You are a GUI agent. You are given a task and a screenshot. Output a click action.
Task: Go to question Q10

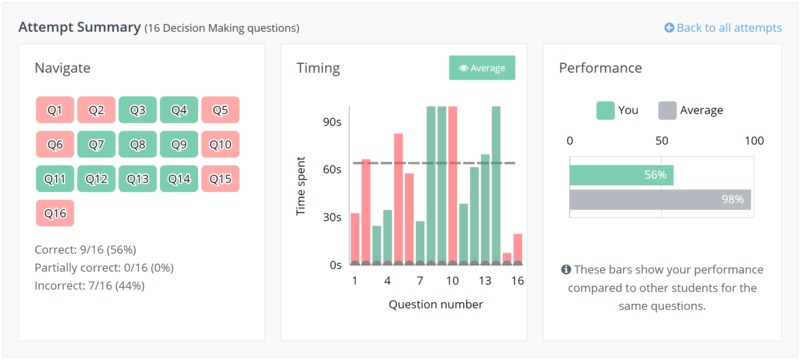(220, 144)
